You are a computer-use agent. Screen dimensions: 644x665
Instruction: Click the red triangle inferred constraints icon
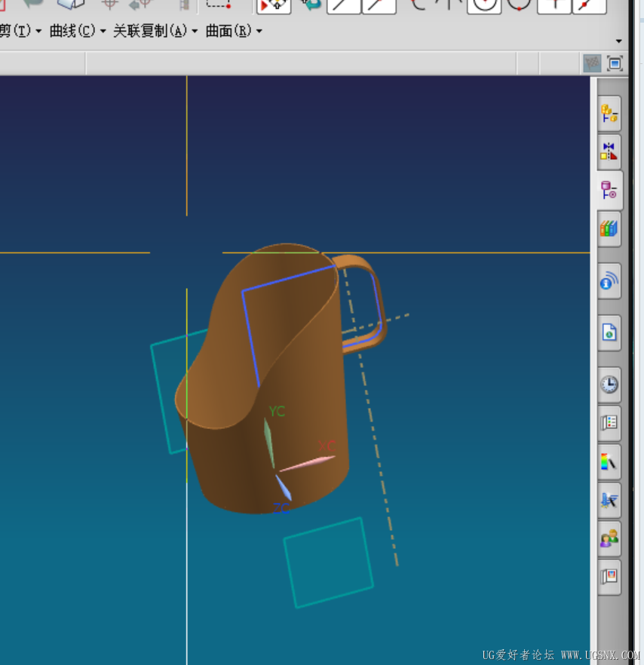coord(274,6)
